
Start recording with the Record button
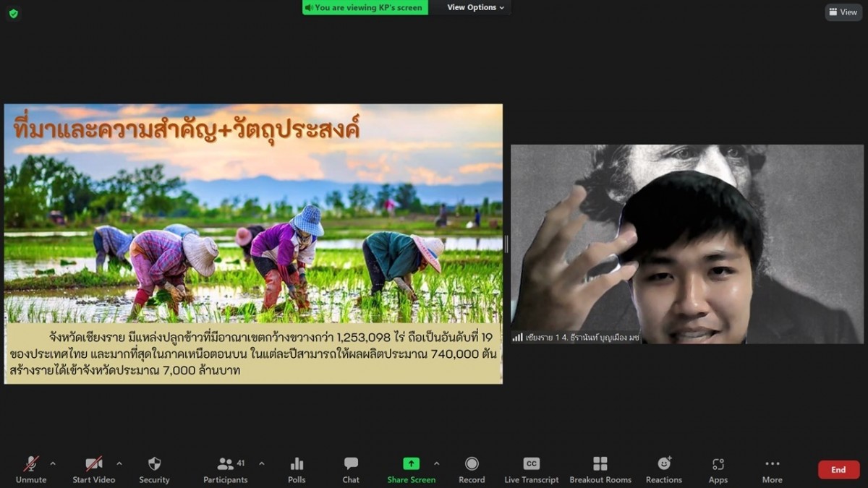pyautogui.click(x=472, y=470)
